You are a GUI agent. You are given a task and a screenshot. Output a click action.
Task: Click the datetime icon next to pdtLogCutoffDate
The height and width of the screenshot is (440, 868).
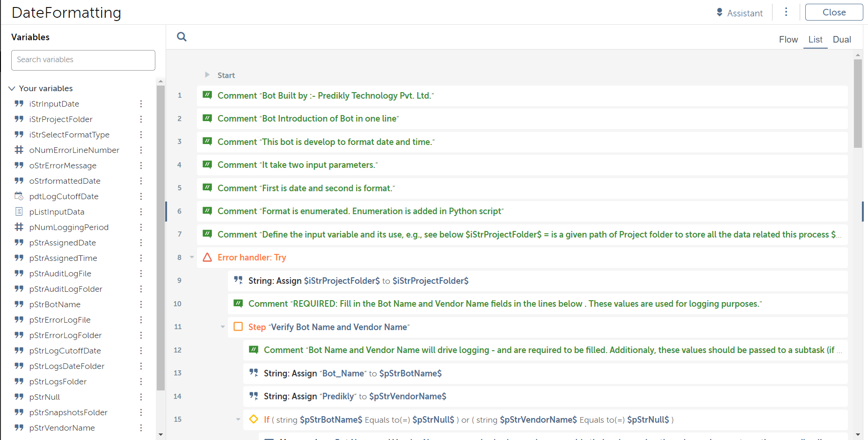tap(19, 196)
